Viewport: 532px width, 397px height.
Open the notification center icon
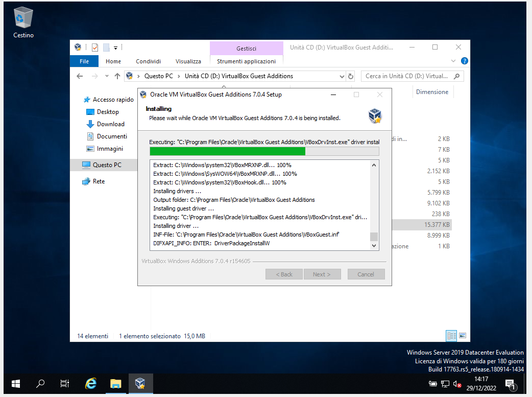[510, 384]
